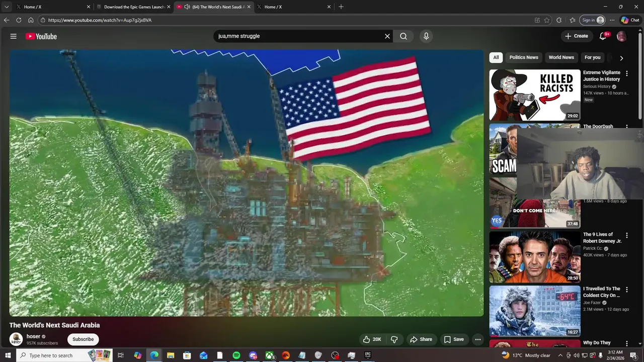Open options for Extreme Vigilante Justice video
Image resolution: width=644 pixels, height=362 pixels.
pos(627,73)
